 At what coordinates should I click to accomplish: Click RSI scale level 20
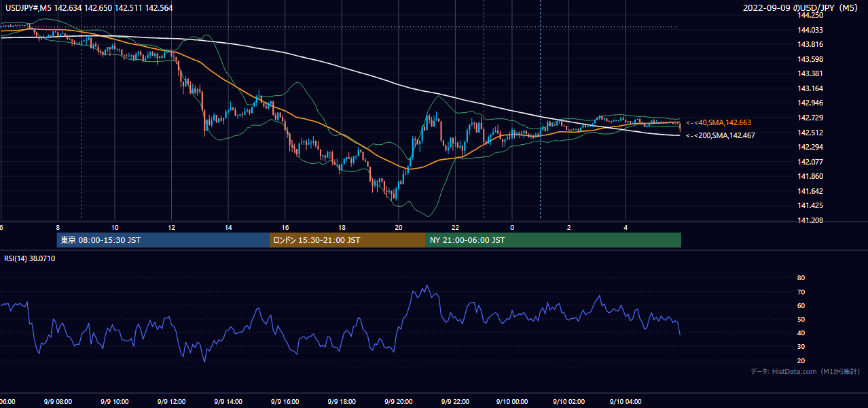801,360
